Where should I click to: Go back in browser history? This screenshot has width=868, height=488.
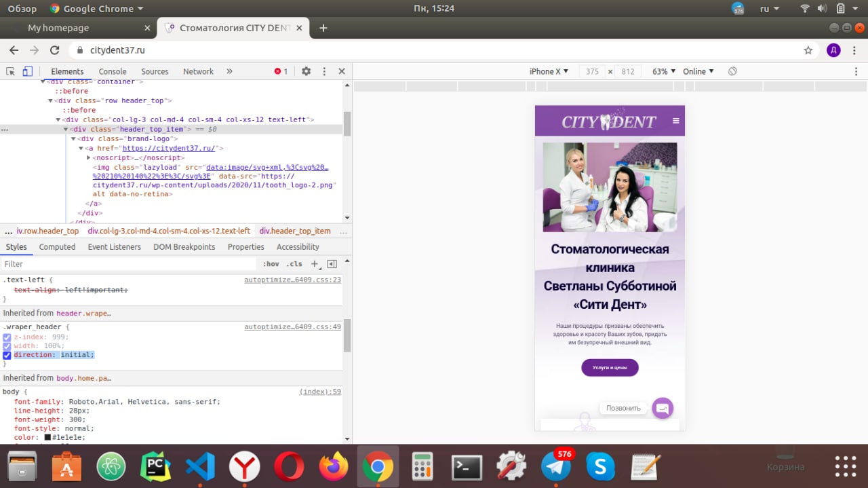(x=14, y=50)
